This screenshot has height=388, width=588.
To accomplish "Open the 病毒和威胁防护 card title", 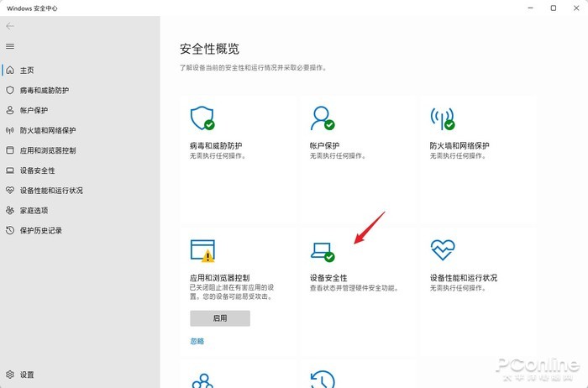I will (216, 145).
